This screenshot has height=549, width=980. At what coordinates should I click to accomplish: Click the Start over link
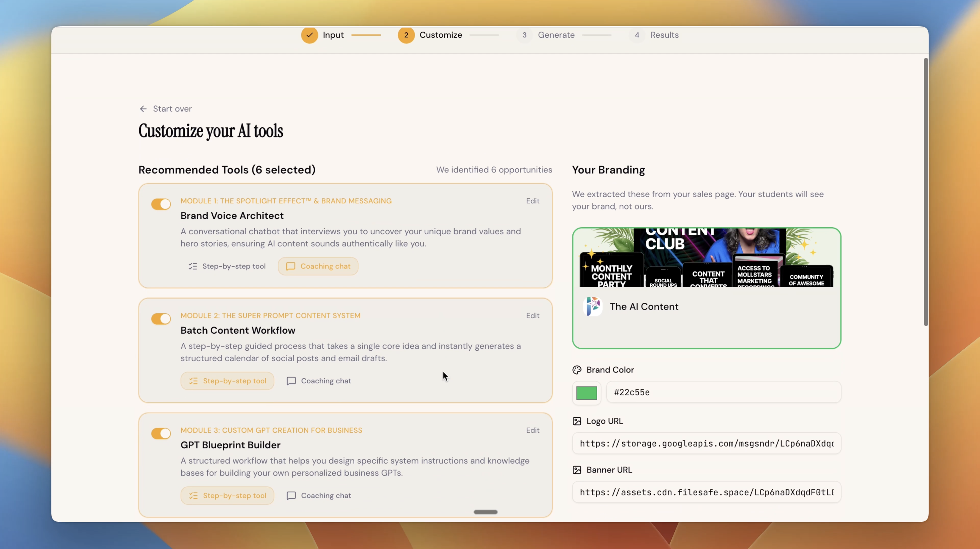pos(172,109)
